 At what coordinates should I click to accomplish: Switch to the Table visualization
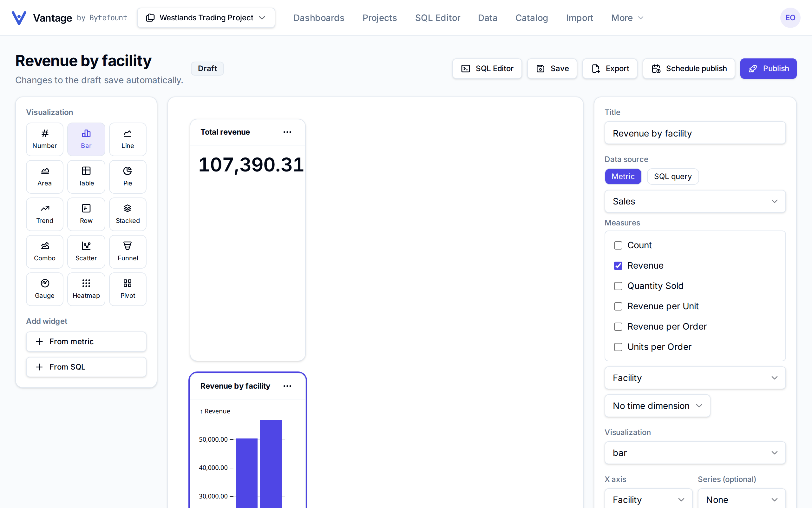pyautogui.click(x=86, y=177)
